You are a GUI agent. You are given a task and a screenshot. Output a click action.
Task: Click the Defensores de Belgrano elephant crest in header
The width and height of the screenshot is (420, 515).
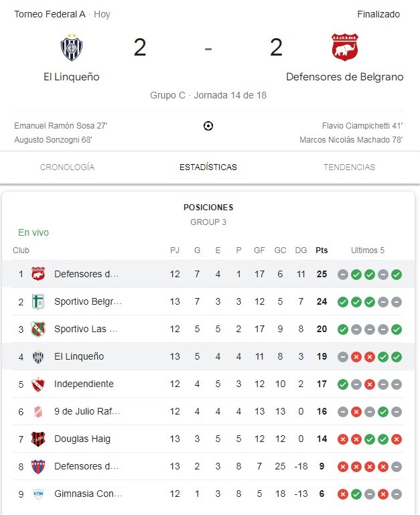coord(344,48)
